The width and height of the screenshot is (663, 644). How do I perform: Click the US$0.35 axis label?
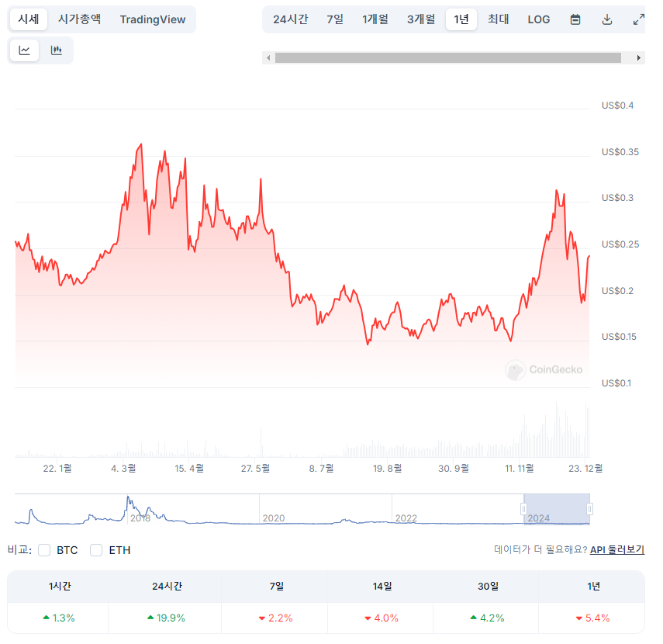620,152
